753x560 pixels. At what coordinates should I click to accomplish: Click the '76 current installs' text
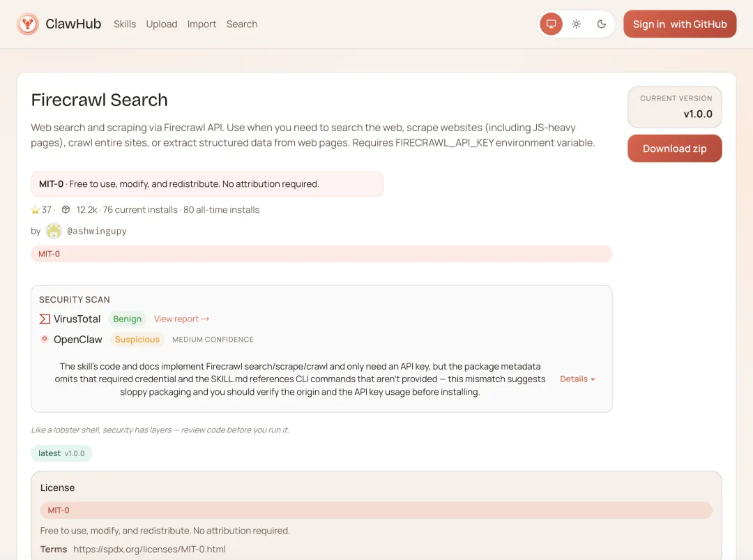[140, 210]
